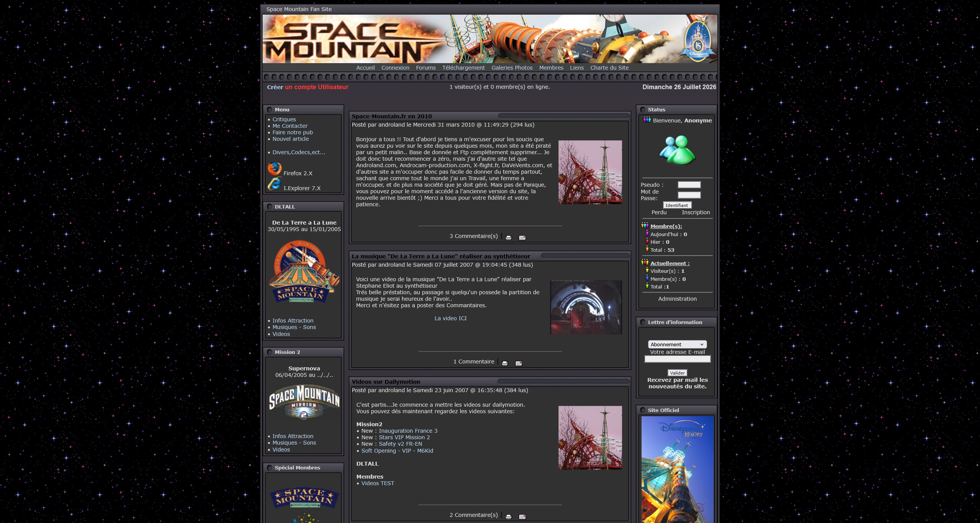Click the Space Mountain Mission 2 logo
The image size is (980, 523).
click(x=304, y=401)
